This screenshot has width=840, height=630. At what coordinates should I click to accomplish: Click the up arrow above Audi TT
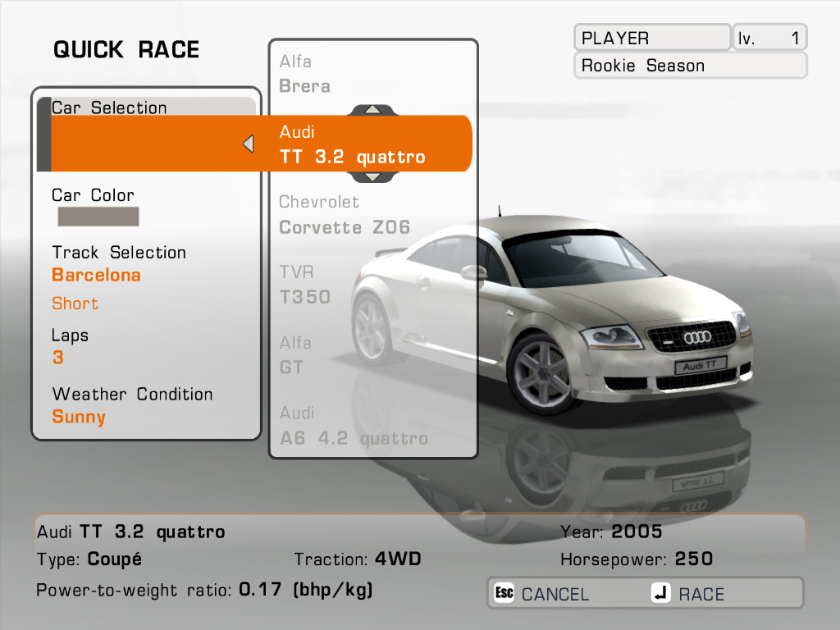[372, 109]
